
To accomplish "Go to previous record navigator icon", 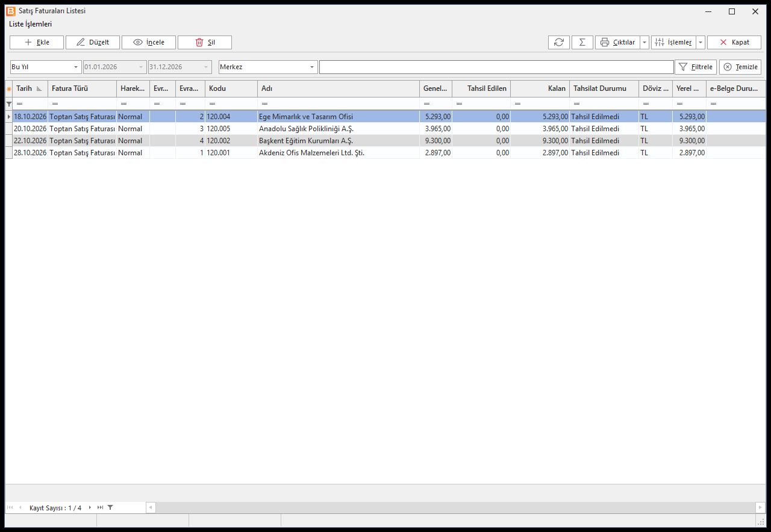I will coord(20,508).
